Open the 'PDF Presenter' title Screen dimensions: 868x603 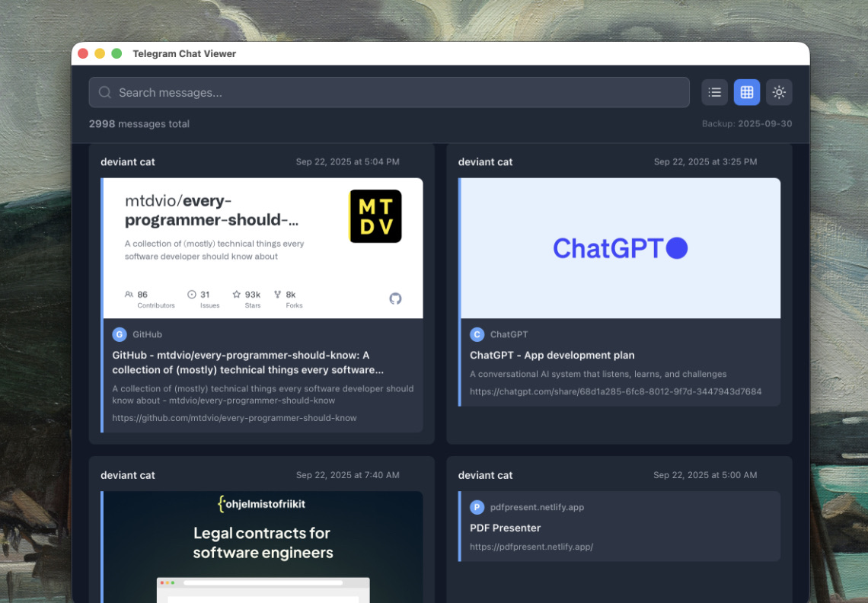coord(505,528)
